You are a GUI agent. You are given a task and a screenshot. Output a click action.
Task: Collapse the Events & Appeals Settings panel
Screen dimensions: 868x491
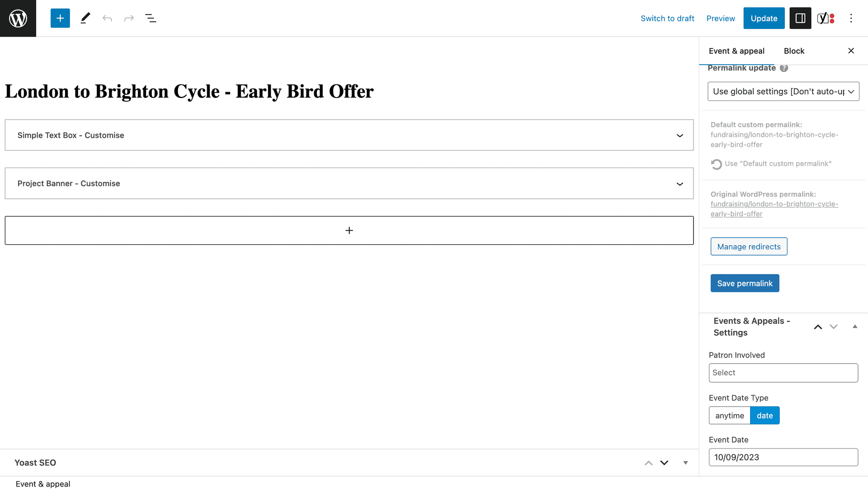[855, 327]
